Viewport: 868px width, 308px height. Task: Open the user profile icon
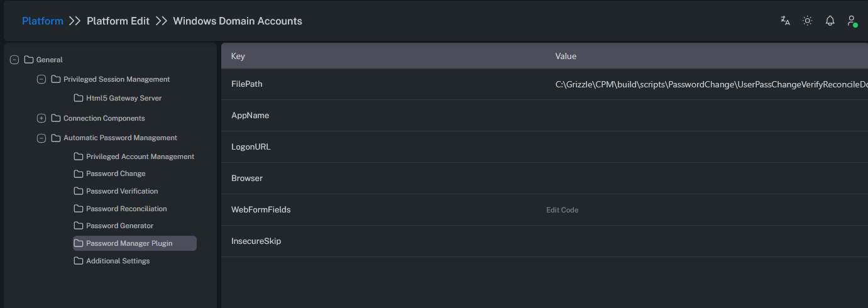point(852,21)
